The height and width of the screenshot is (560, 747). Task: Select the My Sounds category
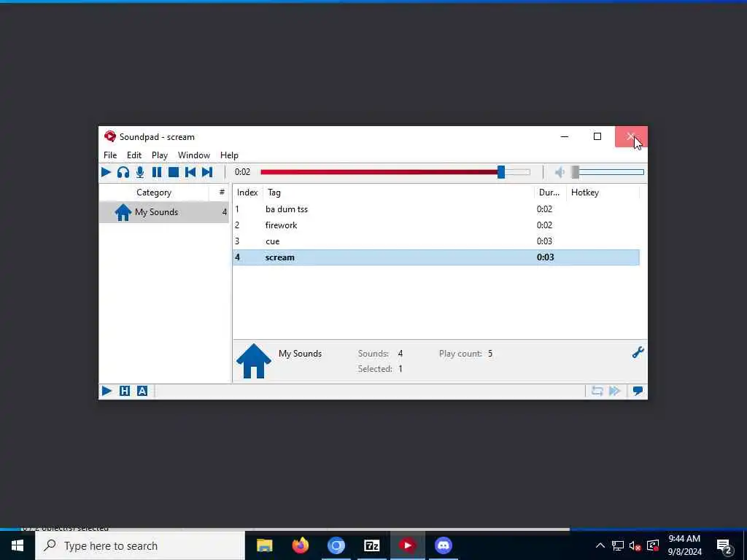(164, 212)
